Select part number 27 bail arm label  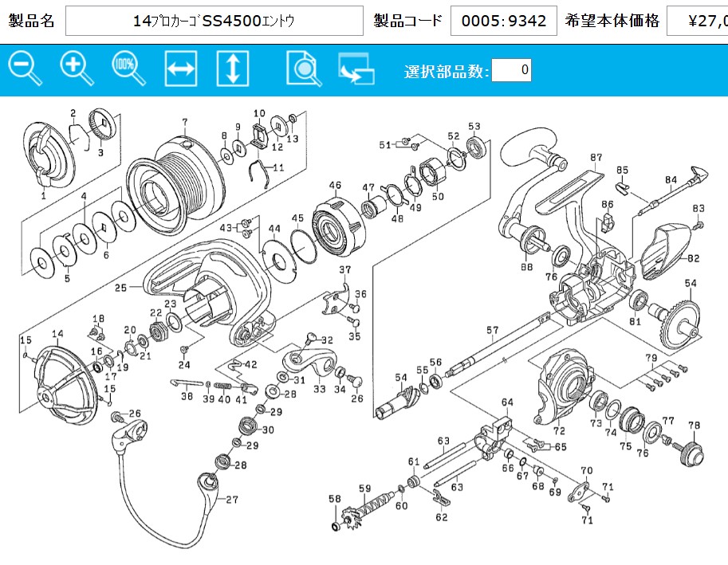pyautogui.click(x=232, y=500)
